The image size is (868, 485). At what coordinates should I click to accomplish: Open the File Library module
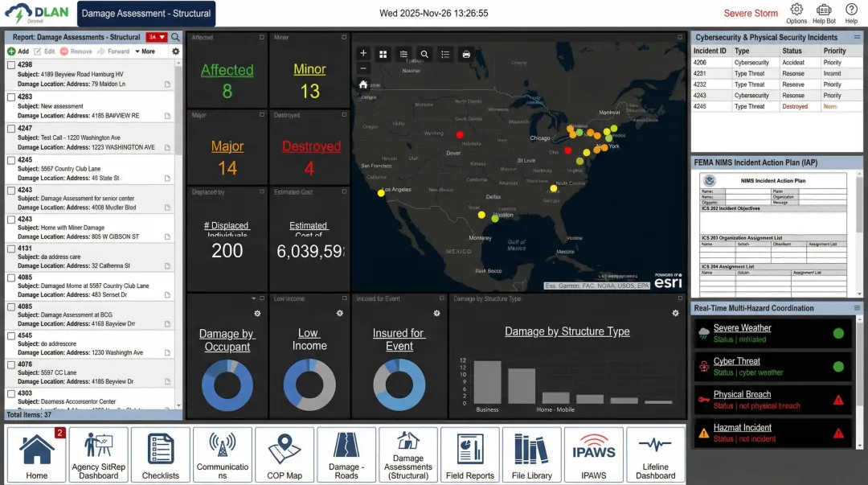pos(531,454)
